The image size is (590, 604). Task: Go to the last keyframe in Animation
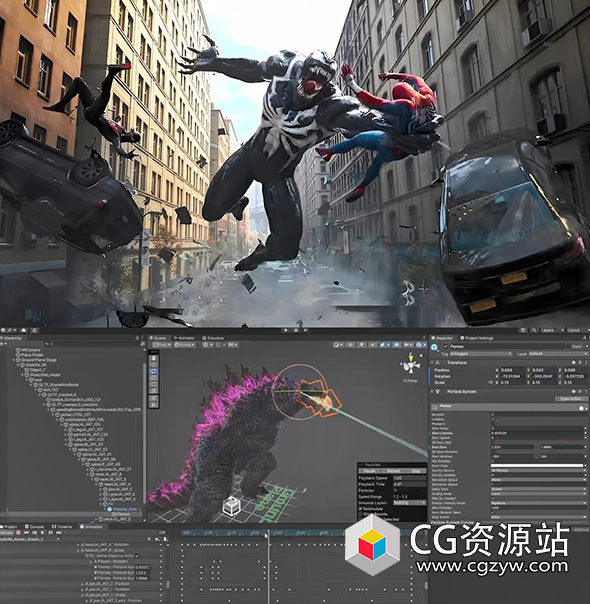click(x=59, y=532)
